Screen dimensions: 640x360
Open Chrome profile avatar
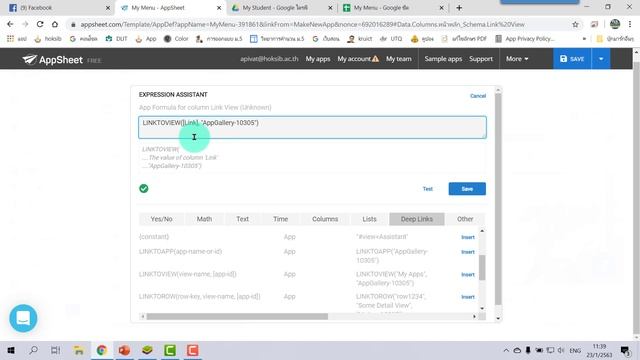click(615, 24)
